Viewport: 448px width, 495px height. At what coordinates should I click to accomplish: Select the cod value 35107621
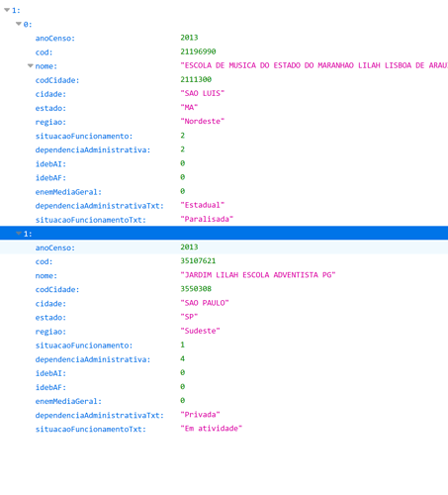(x=198, y=261)
